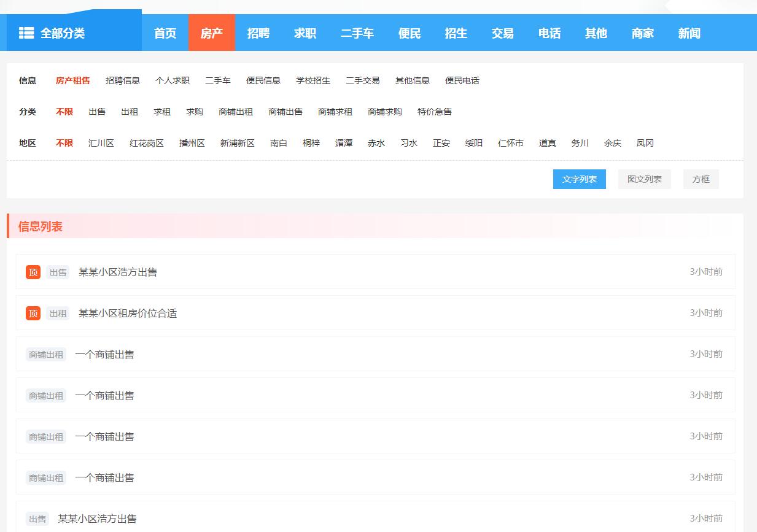Image resolution: width=757 pixels, height=532 pixels.
Task: Select 文字列表 view mode
Action: (x=579, y=179)
